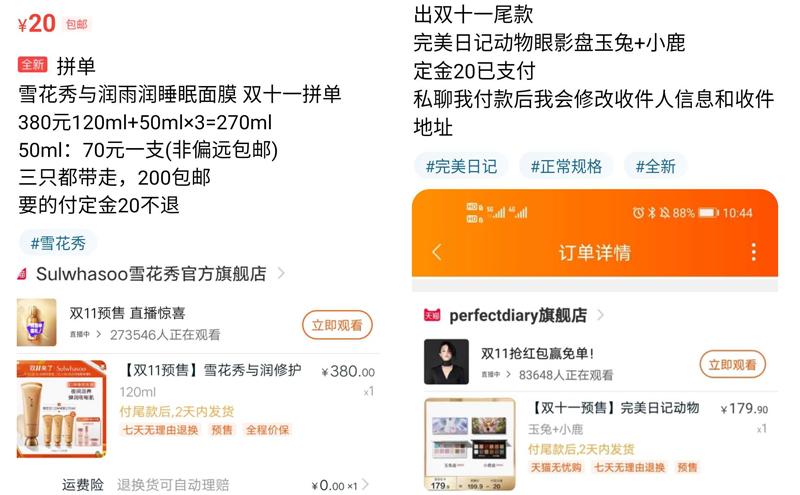Expand the Sulwhasoo雪花秀官方旗舰店 chevron
This screenshot has width=800, height=495.
pos(281,274)
